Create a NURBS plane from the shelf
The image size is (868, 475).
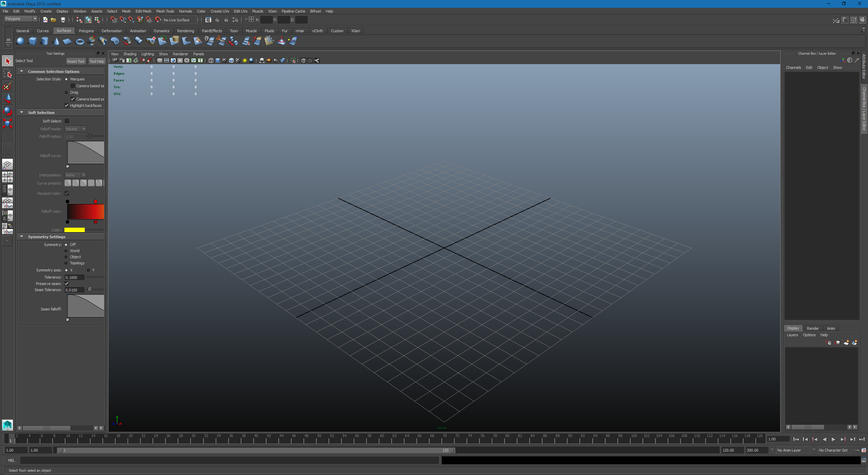(x=67, y=41)
